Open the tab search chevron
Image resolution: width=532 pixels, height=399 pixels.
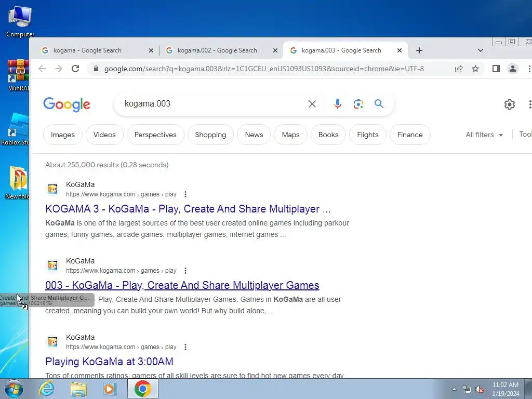click(481, 50)
